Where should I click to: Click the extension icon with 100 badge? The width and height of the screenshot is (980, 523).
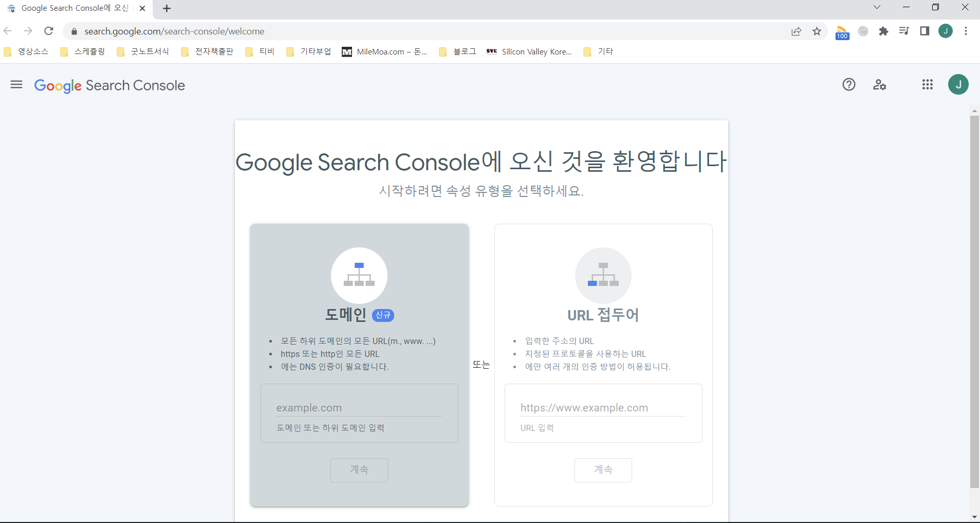842,32
